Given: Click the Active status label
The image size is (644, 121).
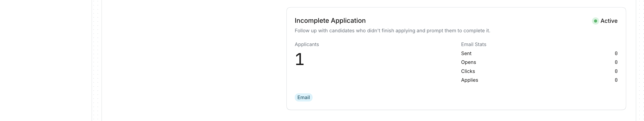Looking at the screenshot, I should click(x=609, y=21).
